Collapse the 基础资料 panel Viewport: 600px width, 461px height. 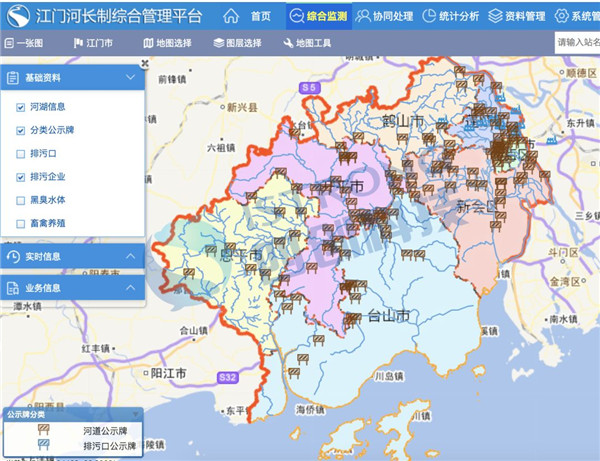130,77
